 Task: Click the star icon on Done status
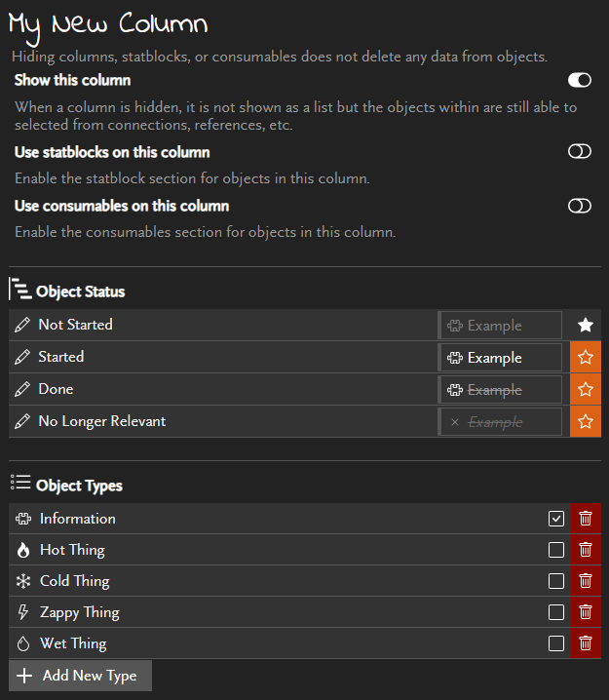[x=586, y=389]
